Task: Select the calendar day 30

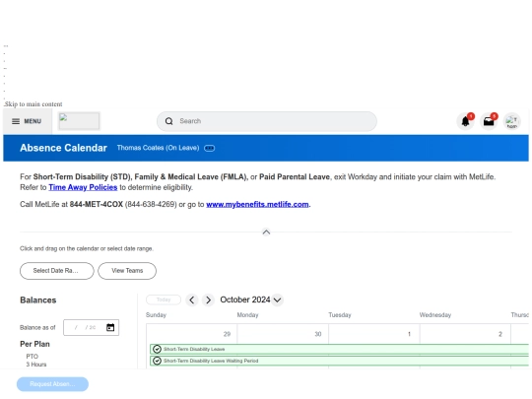Action: tap(318, 334)
